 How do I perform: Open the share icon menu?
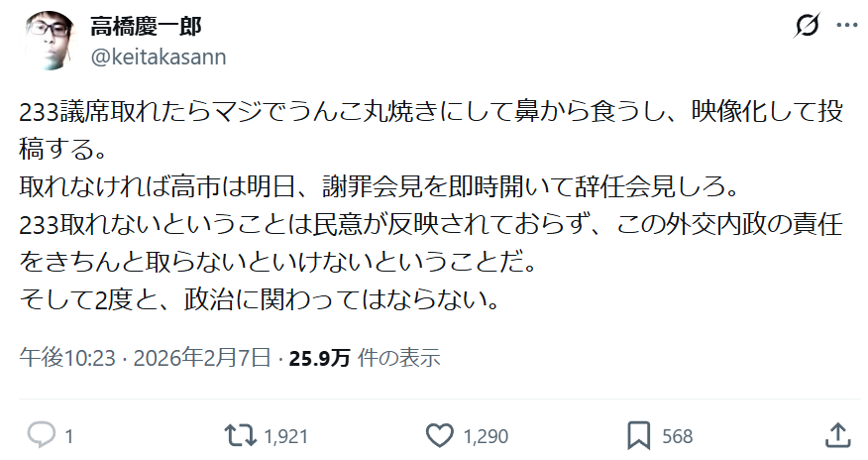click(x=837, y=435)
